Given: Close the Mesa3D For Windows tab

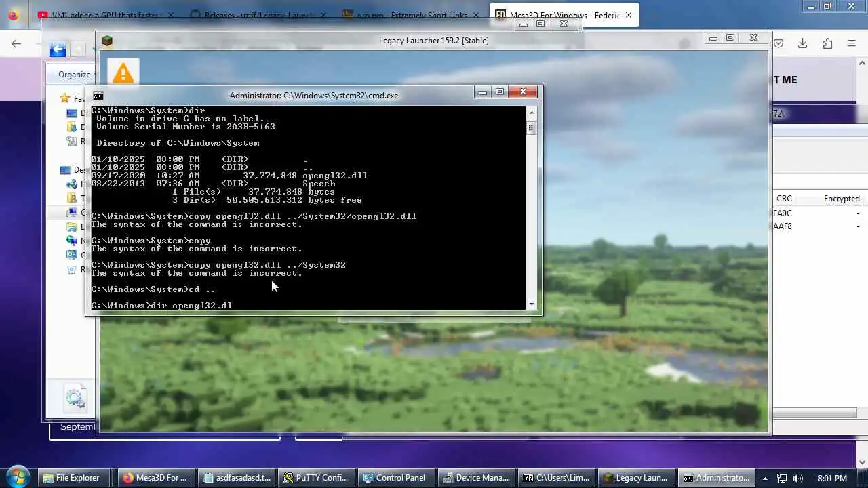Looking at the screenshot, I should [x=629, y=14].
